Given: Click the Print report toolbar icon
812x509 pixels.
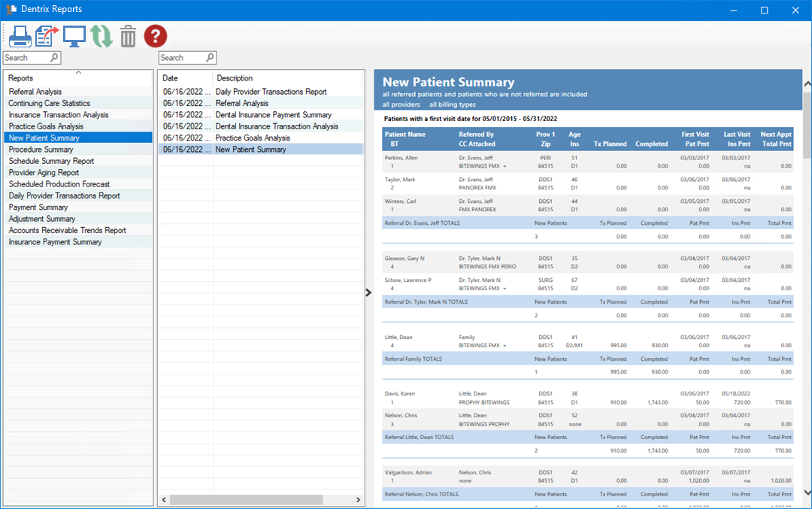Looking at the screenshot, I should tap(19, 36).
